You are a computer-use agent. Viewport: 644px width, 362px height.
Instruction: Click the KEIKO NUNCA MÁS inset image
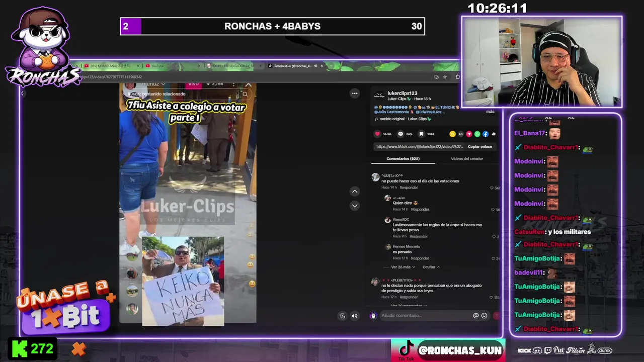click(183, 282)
